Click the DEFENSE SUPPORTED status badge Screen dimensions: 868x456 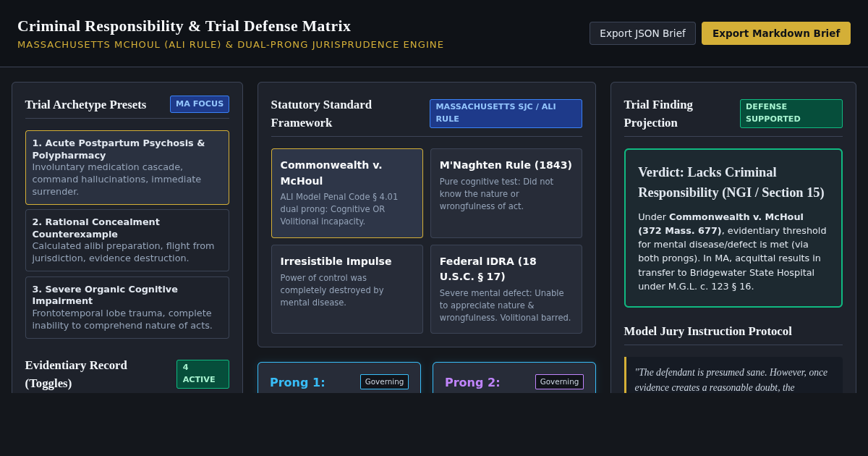pos(791,113)
